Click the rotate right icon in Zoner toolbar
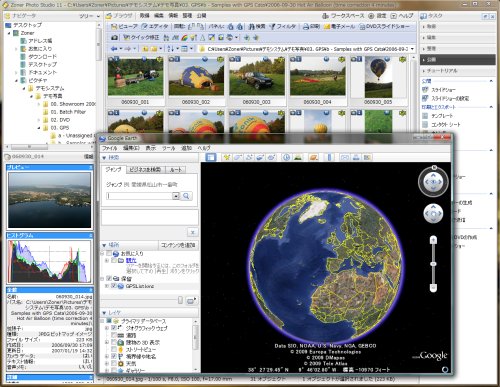Image resolution: width=500 pixels, height=387 pixels. click(200, 26)
